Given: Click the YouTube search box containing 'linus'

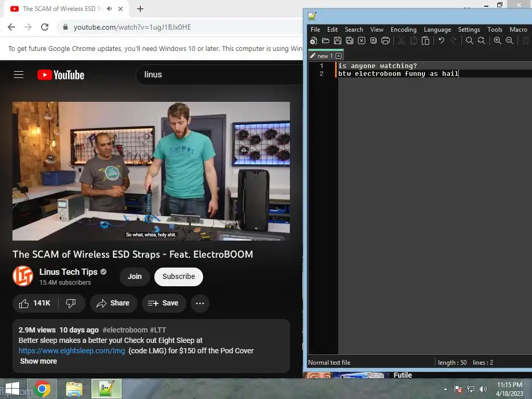Looking at the screenshot, I should tap(220, 75).
